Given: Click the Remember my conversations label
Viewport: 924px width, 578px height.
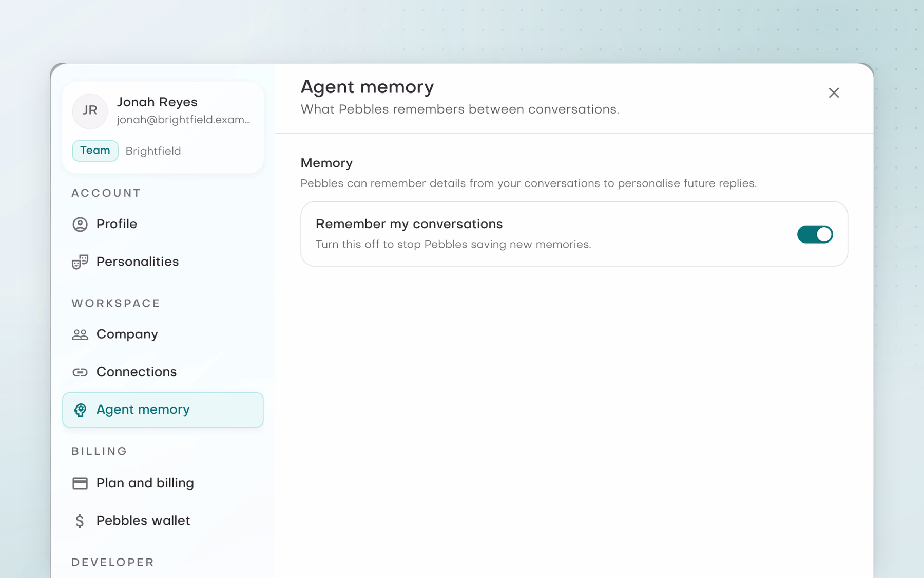Looking at the screenshot, I should (409, 225).
